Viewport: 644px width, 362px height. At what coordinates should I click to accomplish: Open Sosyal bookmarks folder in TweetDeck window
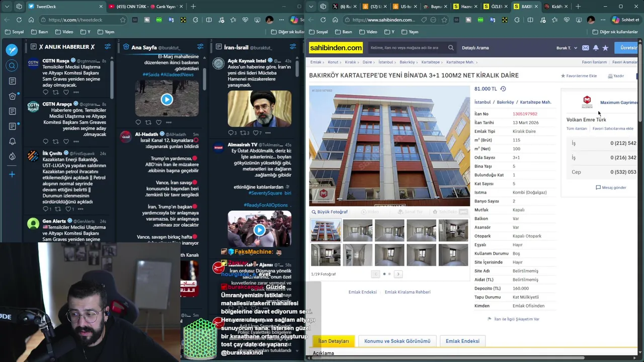[x=14, y=32]
